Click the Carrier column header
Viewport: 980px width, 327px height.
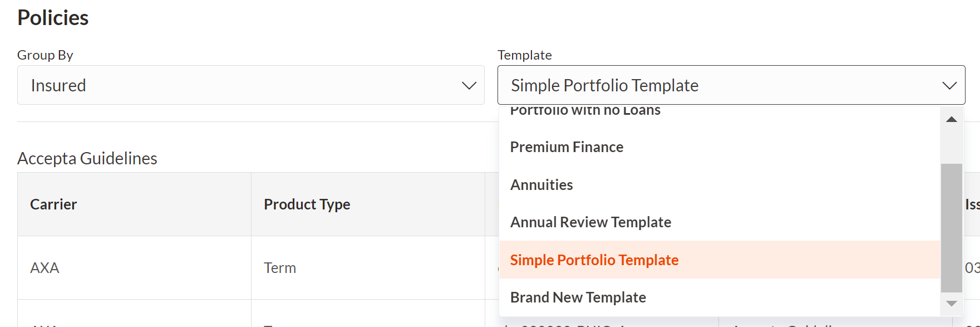(53, 204)
